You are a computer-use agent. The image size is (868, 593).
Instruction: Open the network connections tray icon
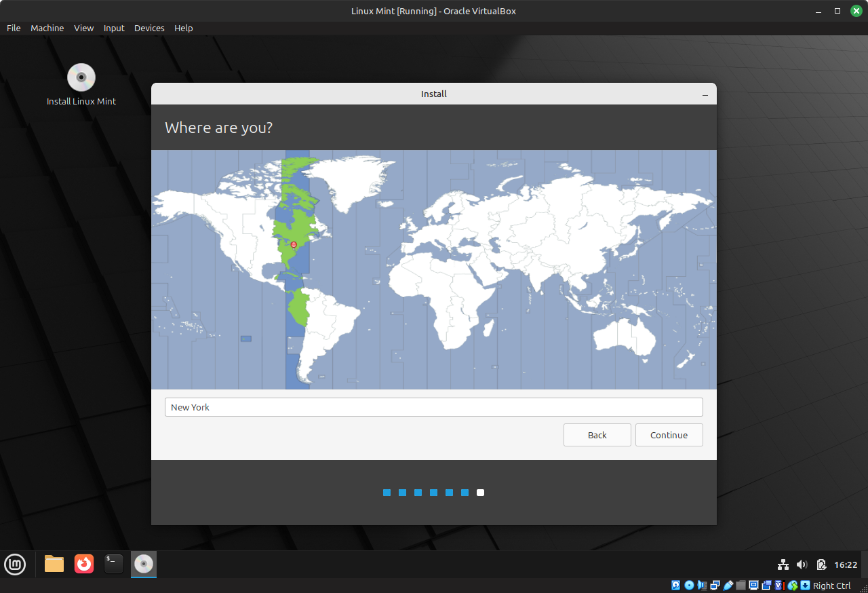point(783,565)
